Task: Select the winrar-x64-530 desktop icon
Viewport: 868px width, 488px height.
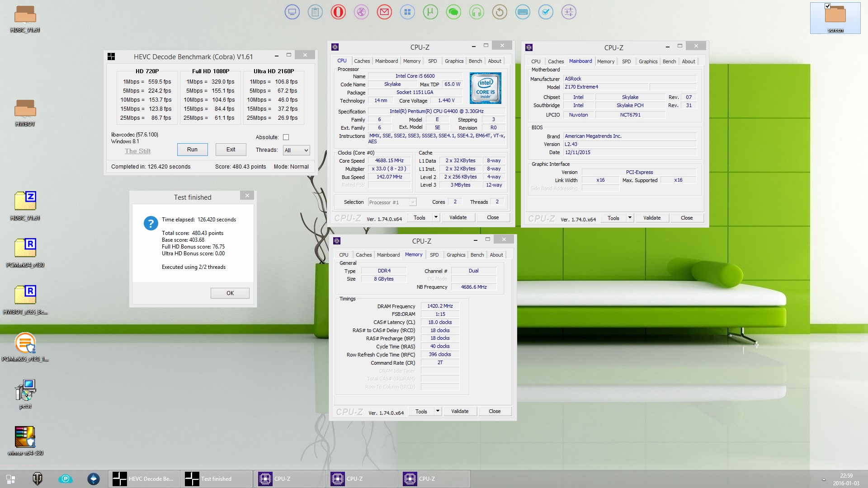Action: pyautogui.click(x=25, y=441)
